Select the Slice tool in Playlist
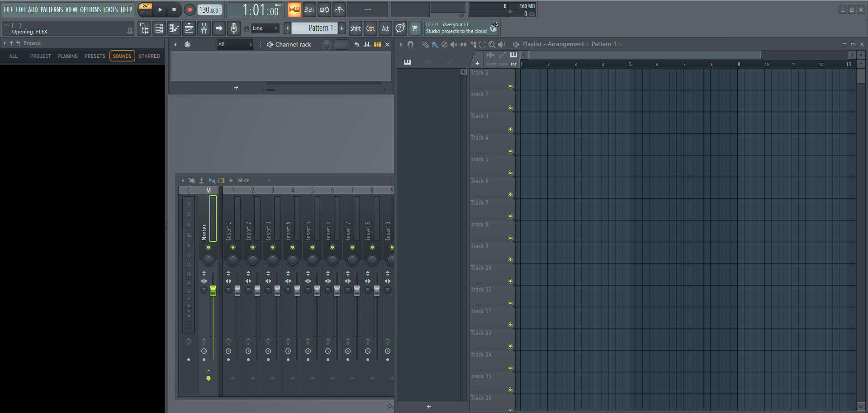The height and width of the screenshot is (413, 868). coord(473,44)
